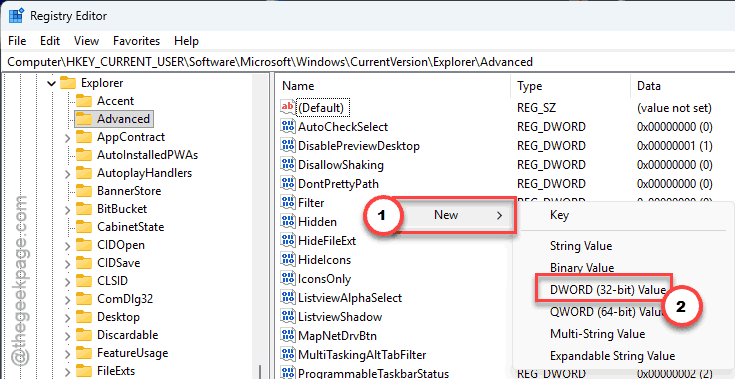The height and width of the screenshot is (379, 735).
Task: Open the View menu
Action: (x=86, y=41)
